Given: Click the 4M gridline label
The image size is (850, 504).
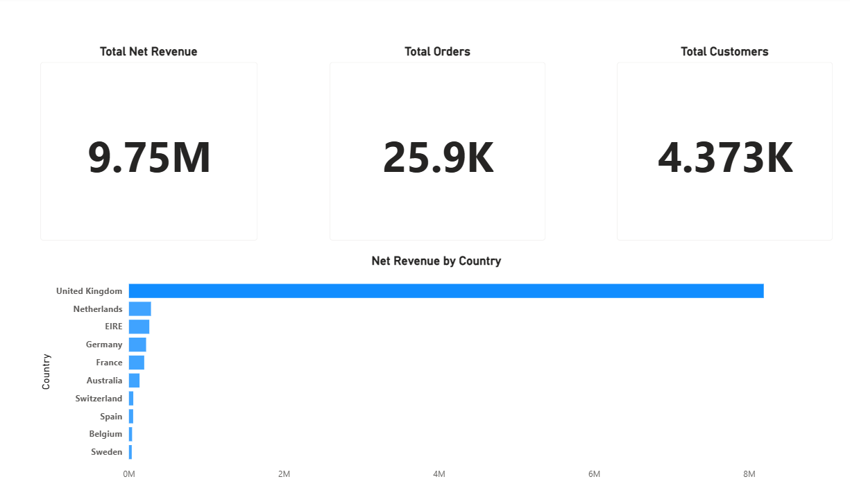Looking at the screenshot, I should tap(439, 474).
